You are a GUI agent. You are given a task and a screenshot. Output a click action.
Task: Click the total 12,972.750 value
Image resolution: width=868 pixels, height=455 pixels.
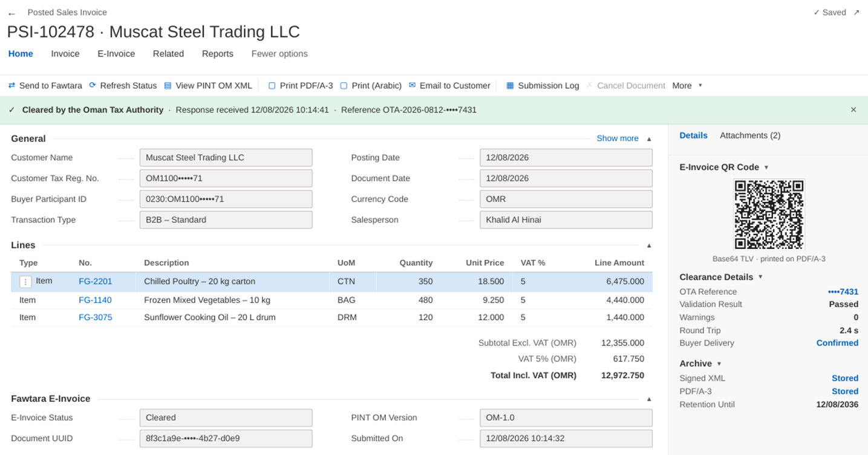tap(623, 375)
